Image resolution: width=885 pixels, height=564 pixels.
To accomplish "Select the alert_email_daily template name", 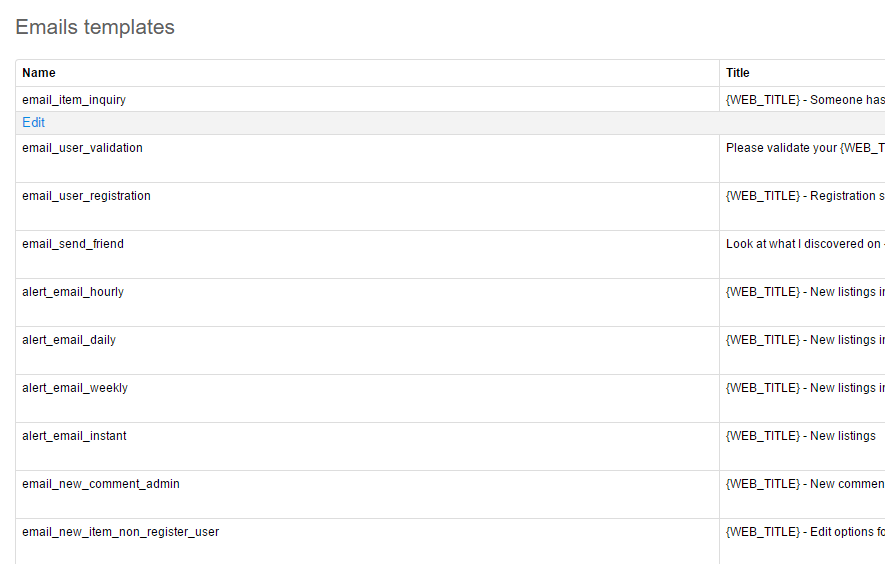I will (69, 340).
